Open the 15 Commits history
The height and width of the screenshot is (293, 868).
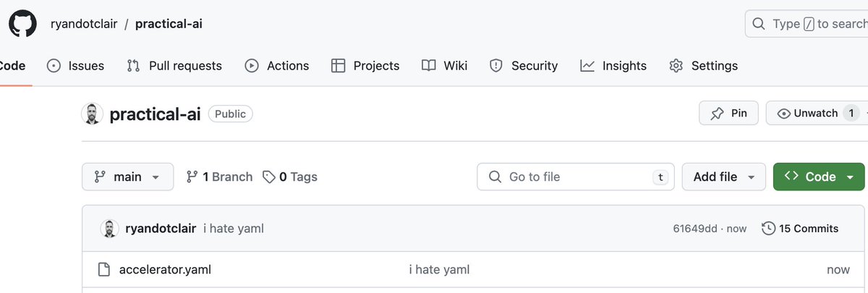coord(801,229)
